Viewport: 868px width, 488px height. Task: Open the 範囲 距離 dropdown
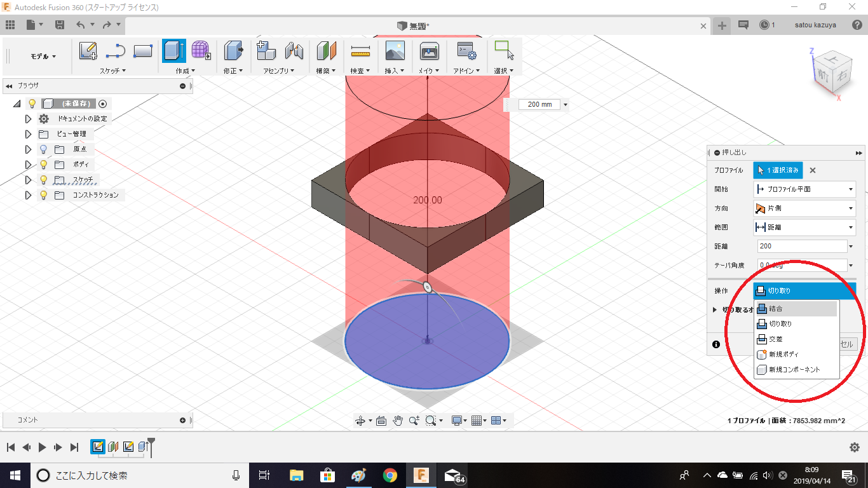pos(804,227)
